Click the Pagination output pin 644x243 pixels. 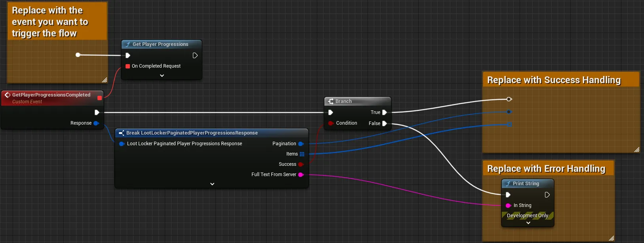click(301, 144)
